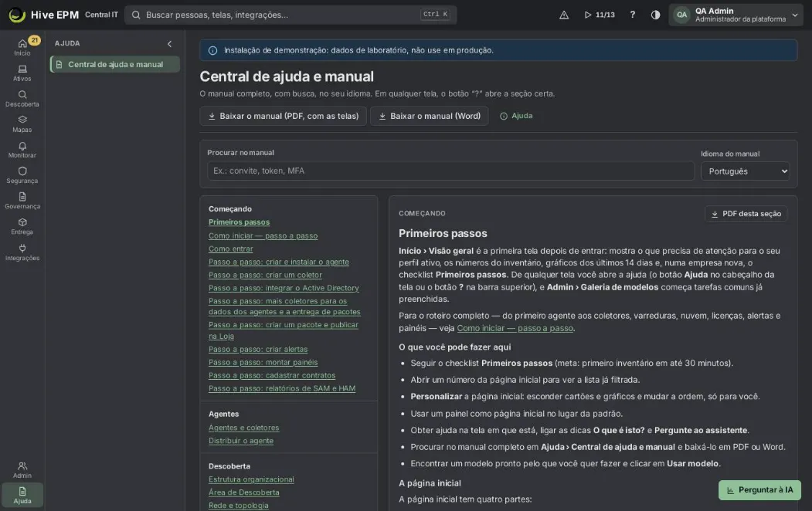Open Passo a passo: cadastrar contratos
This screenshot has width=812, height=511.
tap(272, 375)
